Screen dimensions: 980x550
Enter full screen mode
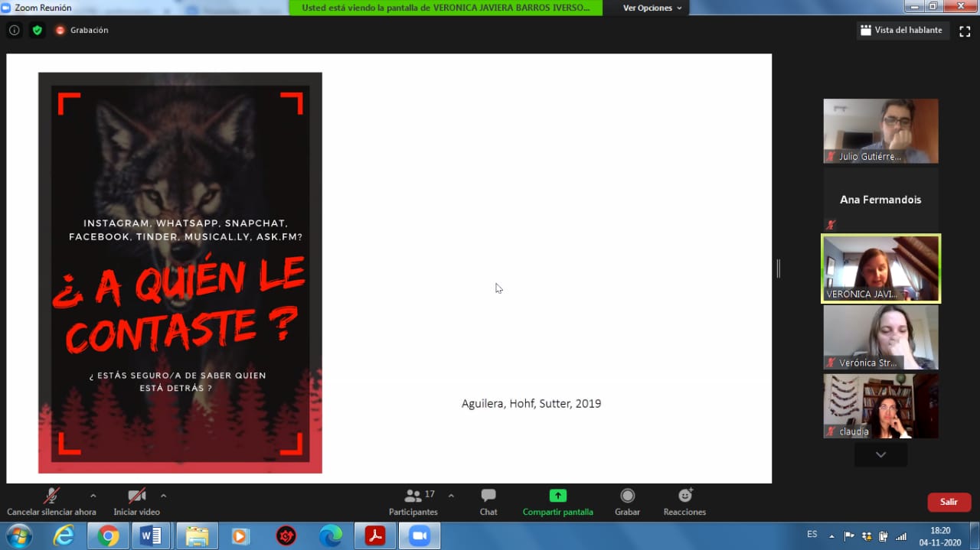click(965, 31)
